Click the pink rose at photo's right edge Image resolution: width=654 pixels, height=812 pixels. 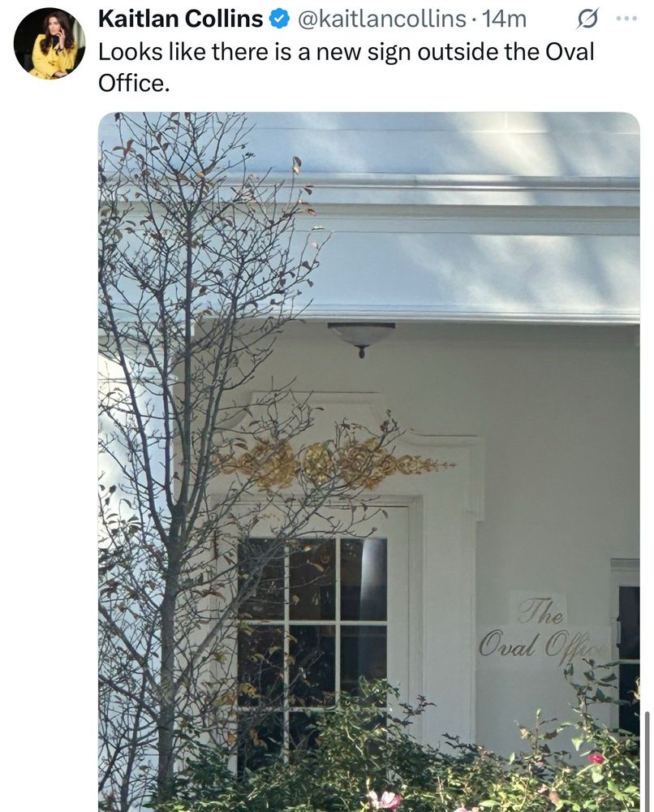coord(596,758)
